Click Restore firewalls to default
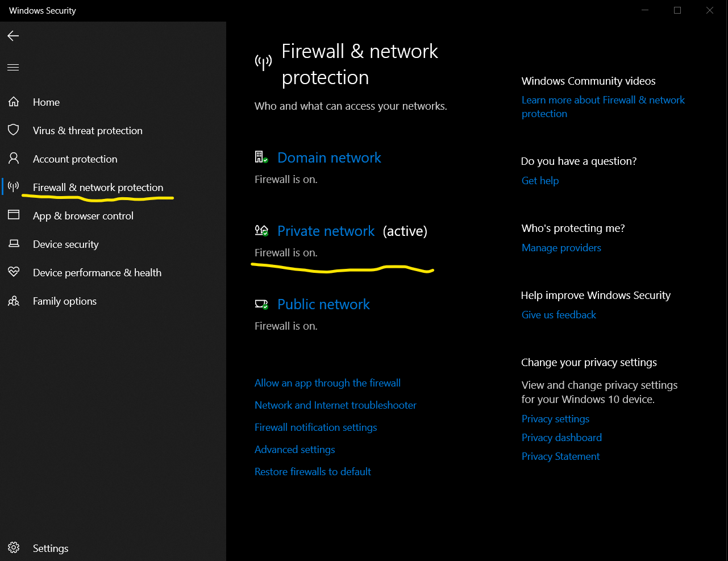The height and width of the screenshot is (561, 728). [313, 472]
